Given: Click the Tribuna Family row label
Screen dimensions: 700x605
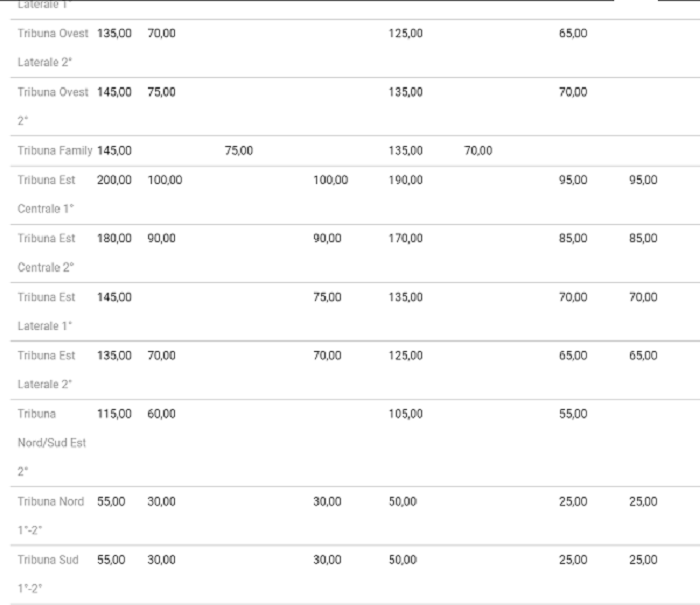Looking at the screenshot, I should [x=55, y=150].
